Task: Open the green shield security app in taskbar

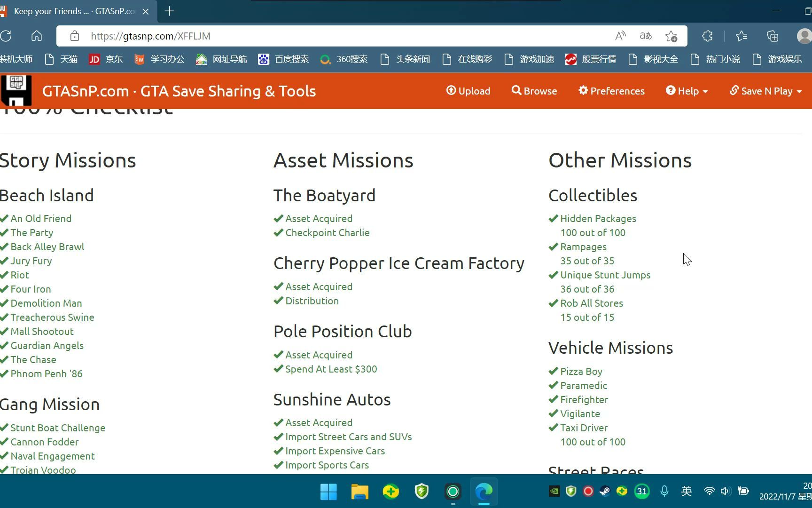Action: [x=422, y=492]
